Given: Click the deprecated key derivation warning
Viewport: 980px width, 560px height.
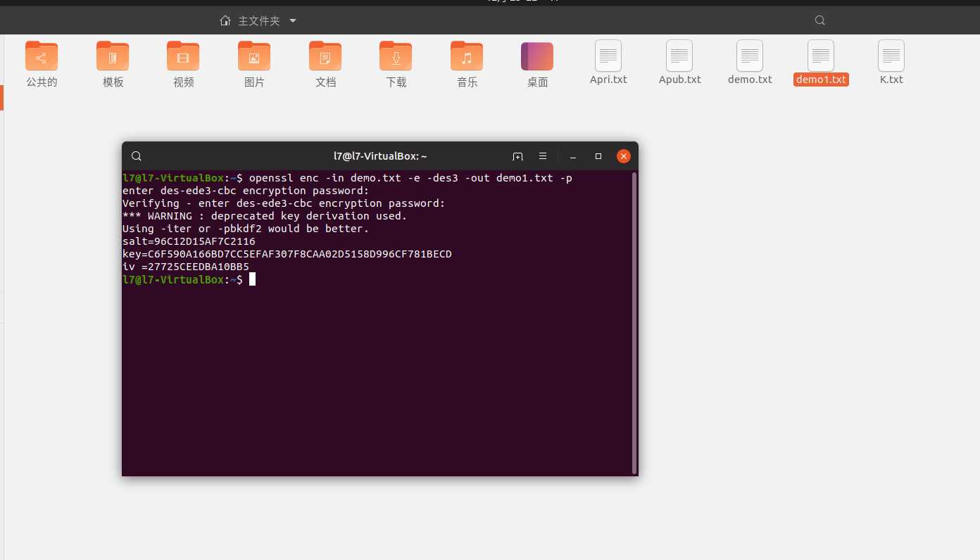Looking at the screenshot, I should pyautogui.click(x=265, y=216).
